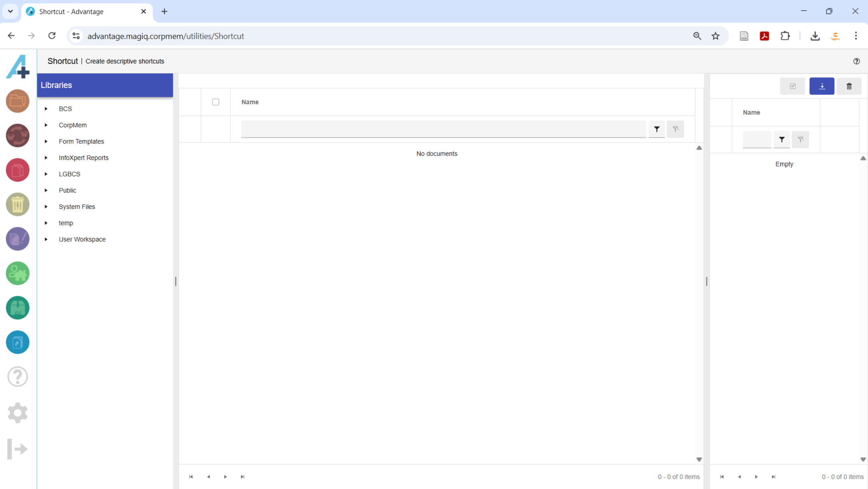The width and height of the screenshot is (868, 489).
Task: Select the InfoXpert Reports library
Action: [x=84, y=158]
